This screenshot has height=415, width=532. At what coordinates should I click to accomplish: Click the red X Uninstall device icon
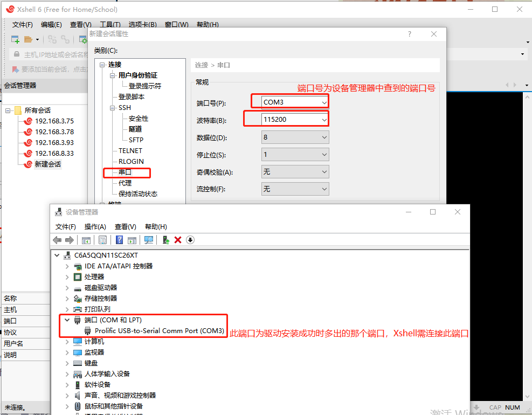coord(178,240)
